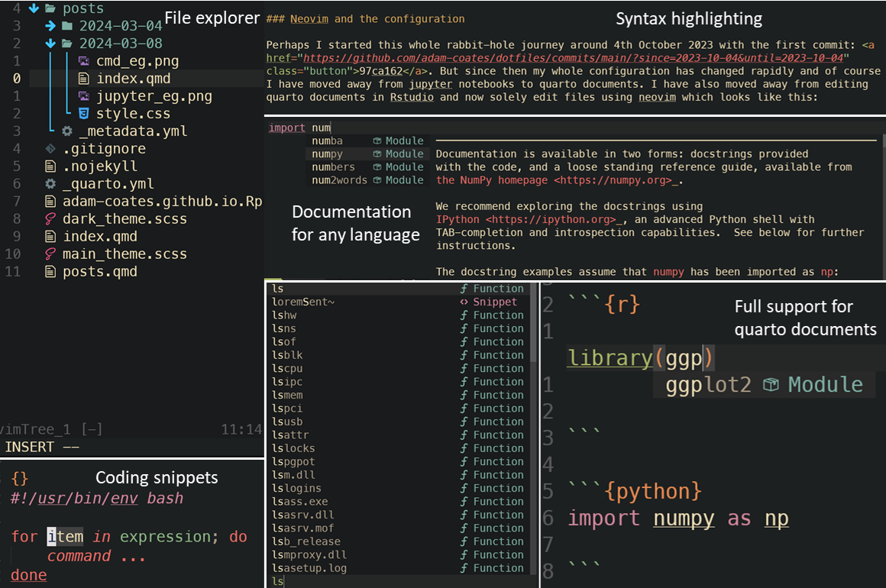Click numpy in the import statement
Screen dimensions: 886x588
tap(684, 518)
